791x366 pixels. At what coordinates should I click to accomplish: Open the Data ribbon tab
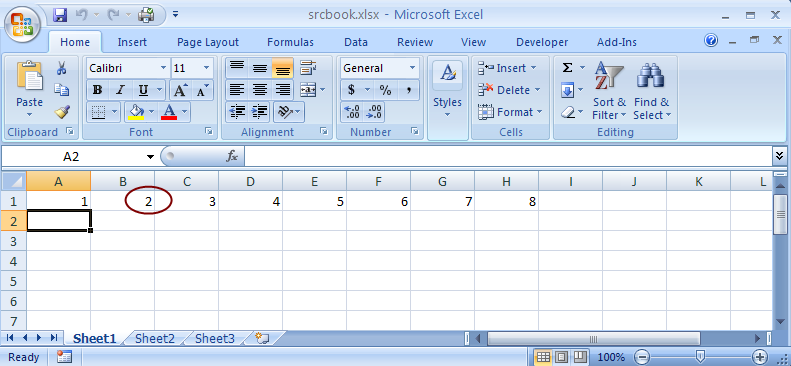(355, 42)
